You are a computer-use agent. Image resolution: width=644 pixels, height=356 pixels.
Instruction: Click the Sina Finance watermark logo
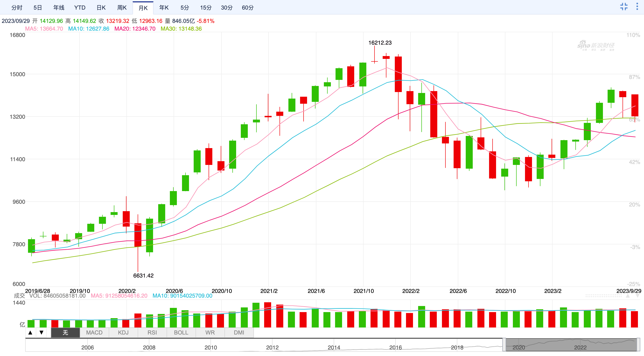point(596,46)
